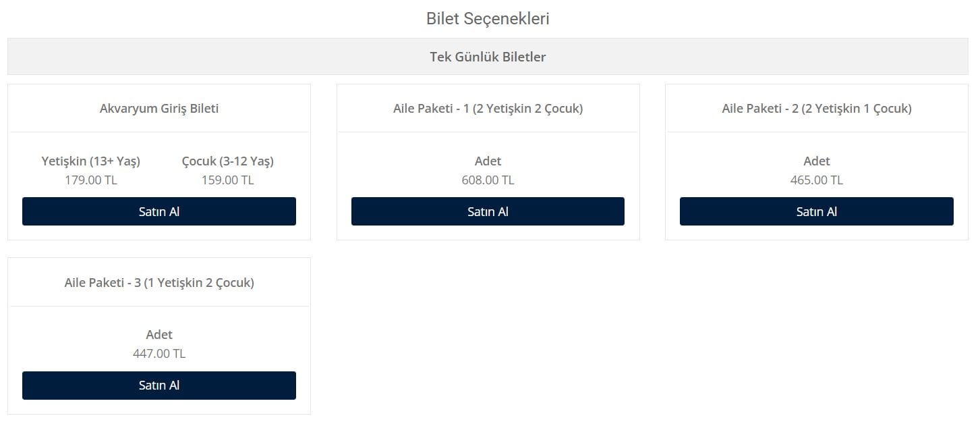Click Satın Al under Akvaryum Giriş Bileti
The image size is (980, 422).
[159, 211]
